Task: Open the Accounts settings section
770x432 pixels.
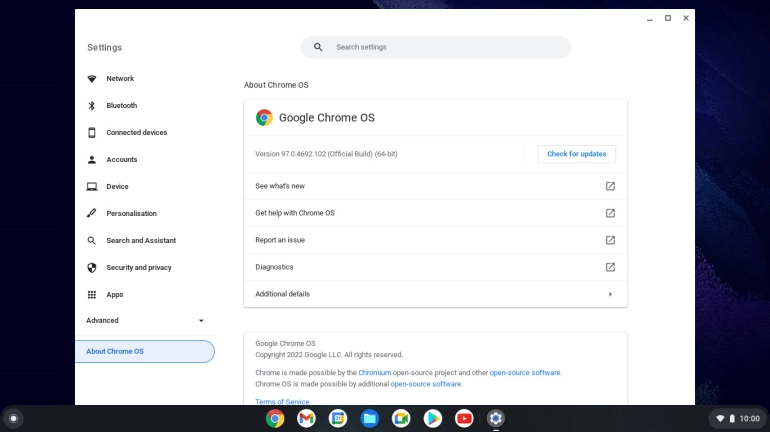Action: click(x=122, y=160)
